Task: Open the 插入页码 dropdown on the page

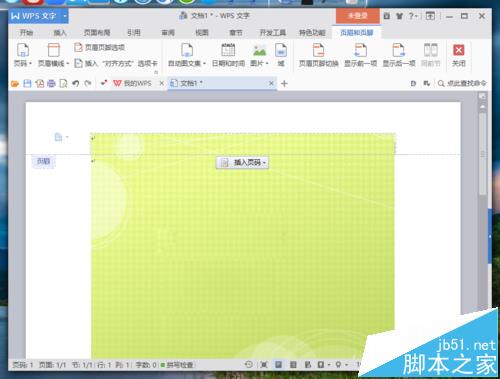Action: tap(242, 163)
